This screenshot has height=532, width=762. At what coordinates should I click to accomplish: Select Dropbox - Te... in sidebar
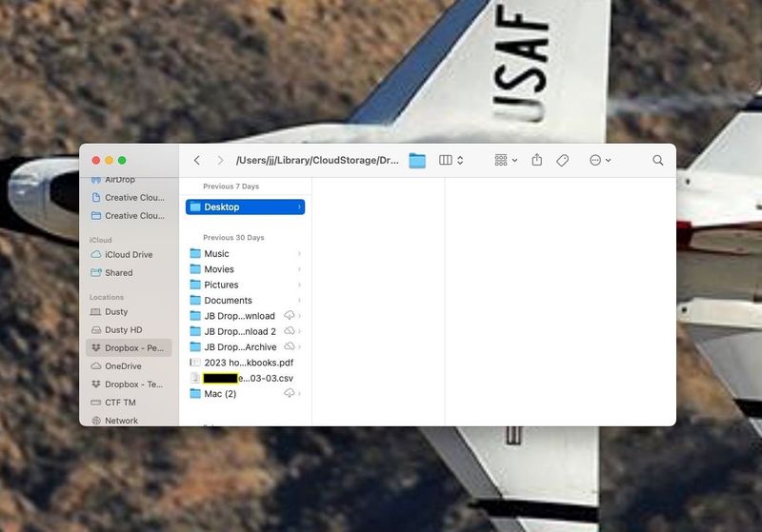[x=129, y=384]
